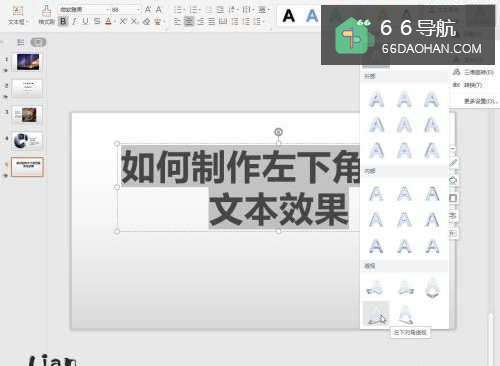Toggle Italic formatting in the toolbar
The width and height of the screenshot is (500, 366).
coord(74,22)
